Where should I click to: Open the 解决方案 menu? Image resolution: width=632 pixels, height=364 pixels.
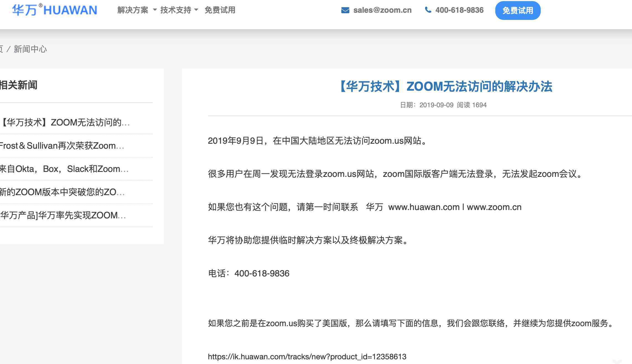(x=133, y=10)
